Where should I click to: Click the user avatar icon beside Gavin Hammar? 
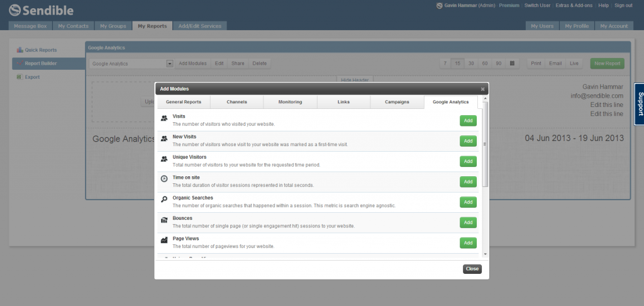click(440, 5)
